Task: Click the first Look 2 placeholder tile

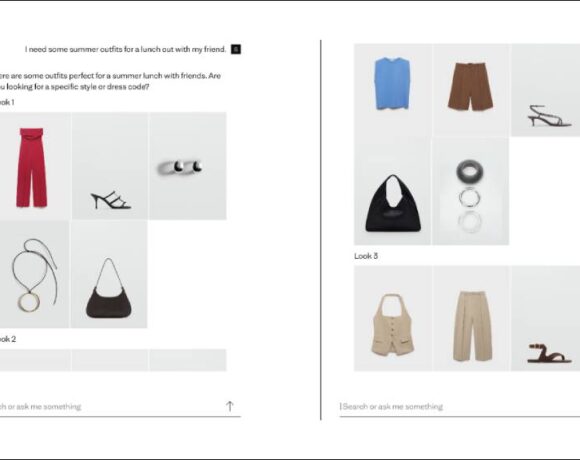Action: tap(35, 359)
